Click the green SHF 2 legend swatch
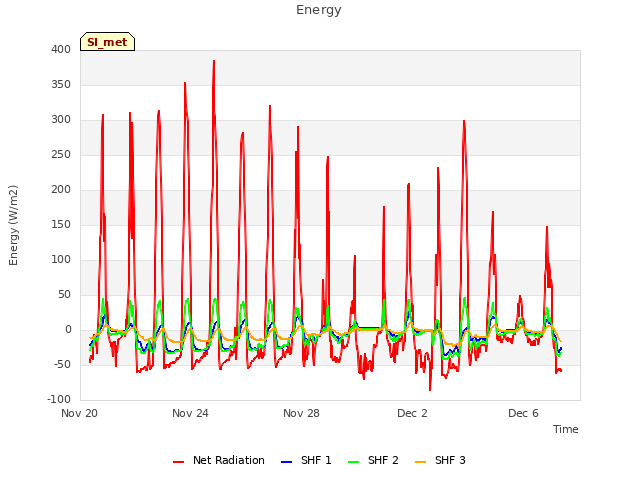 tap(353, 462)
